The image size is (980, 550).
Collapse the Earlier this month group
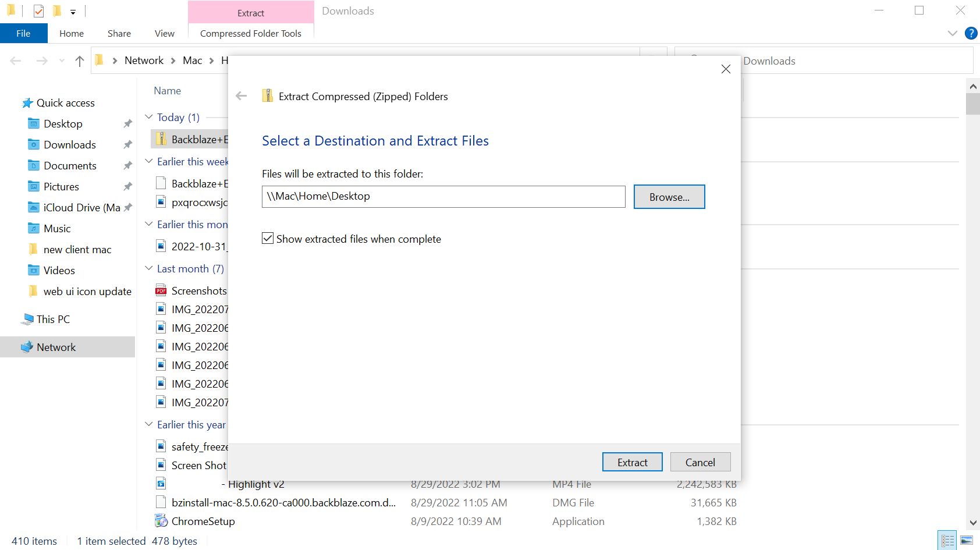tap(149, 224)
